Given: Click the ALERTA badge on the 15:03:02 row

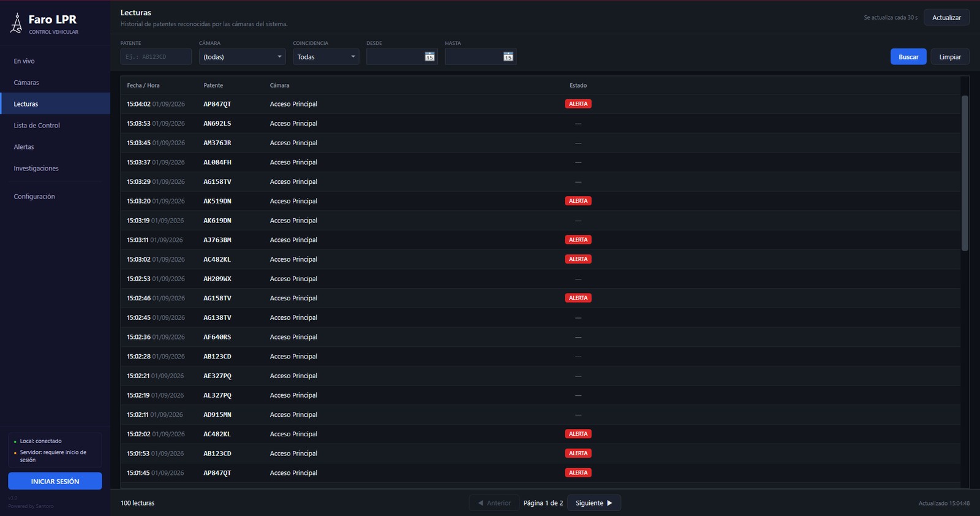Looking at the screenshot, I should [578, 259].
